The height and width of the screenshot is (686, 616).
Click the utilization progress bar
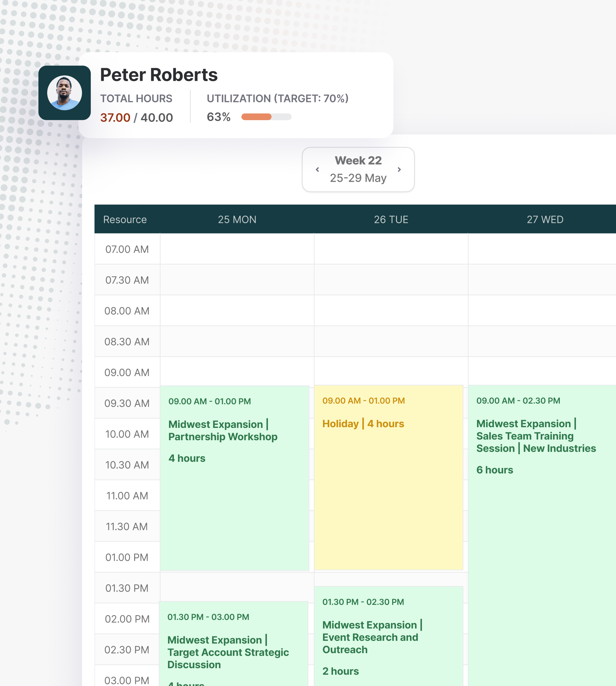[266, 117]
